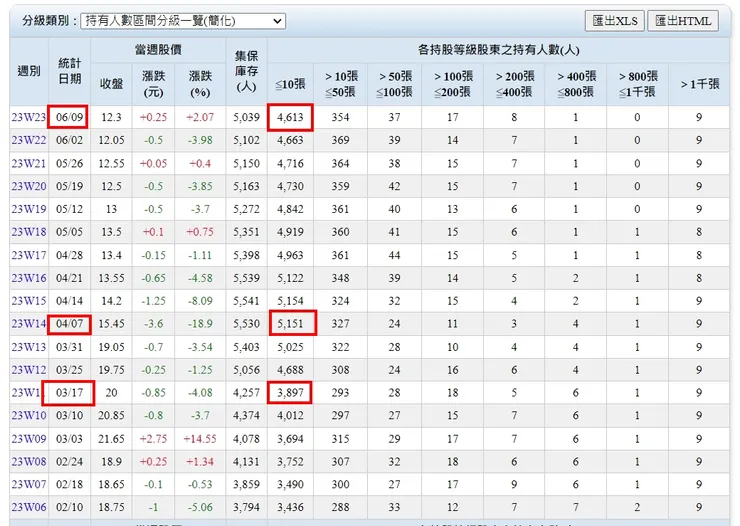Open week link 23W09
This screenshot has height=526, width=740.
pyautogui.click(x=29, y=439)
